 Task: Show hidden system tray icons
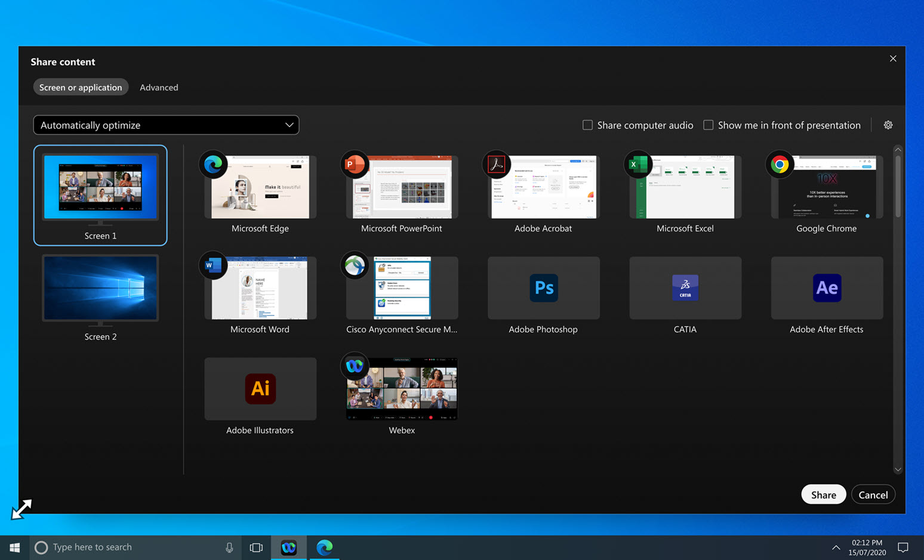point(836,547)
